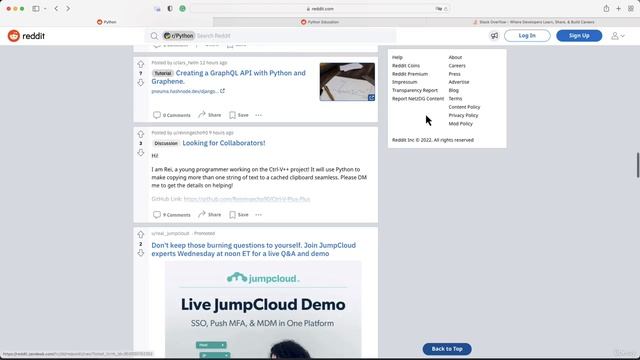Save the GraphQL API tutorial post

pyautogui.click(x=239, y=115)
